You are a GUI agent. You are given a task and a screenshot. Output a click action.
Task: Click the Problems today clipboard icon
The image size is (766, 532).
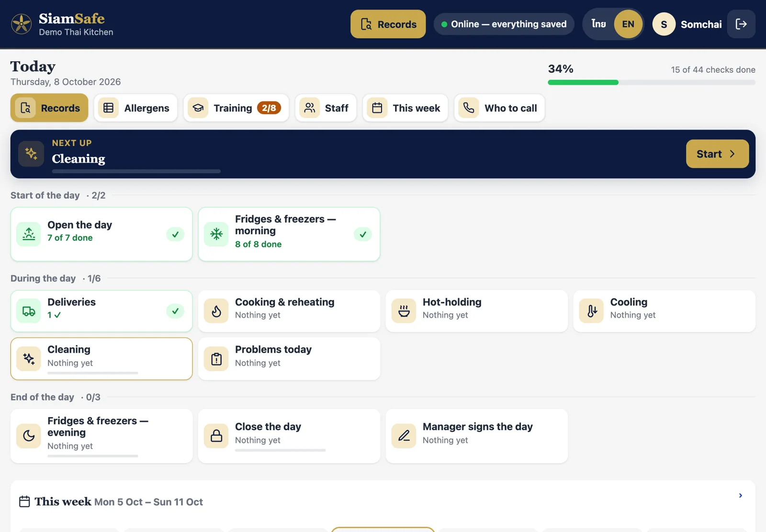click(216, 359)
